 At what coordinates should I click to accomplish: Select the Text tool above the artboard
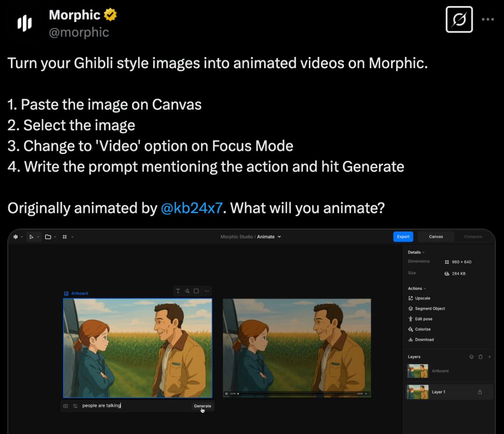point(178,291)
